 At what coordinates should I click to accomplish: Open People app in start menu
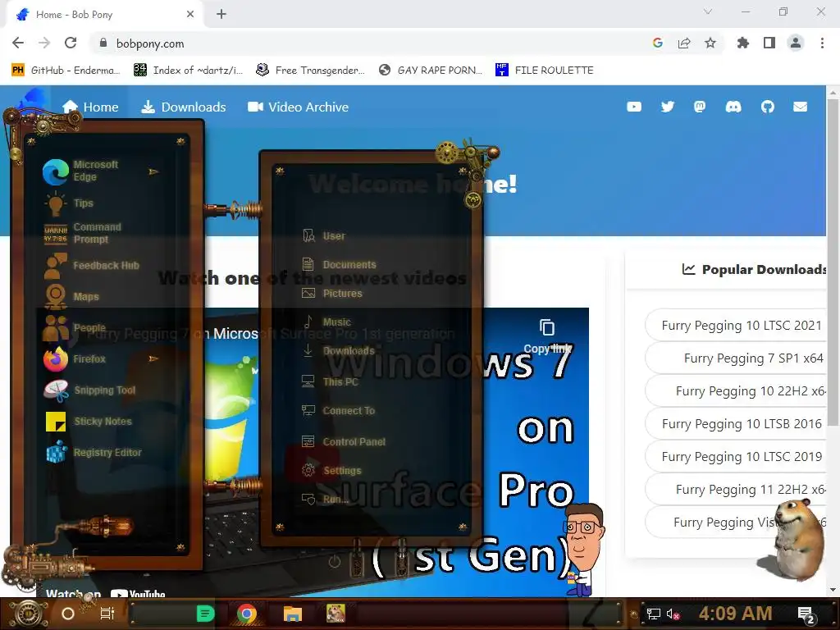click(75, 327)
